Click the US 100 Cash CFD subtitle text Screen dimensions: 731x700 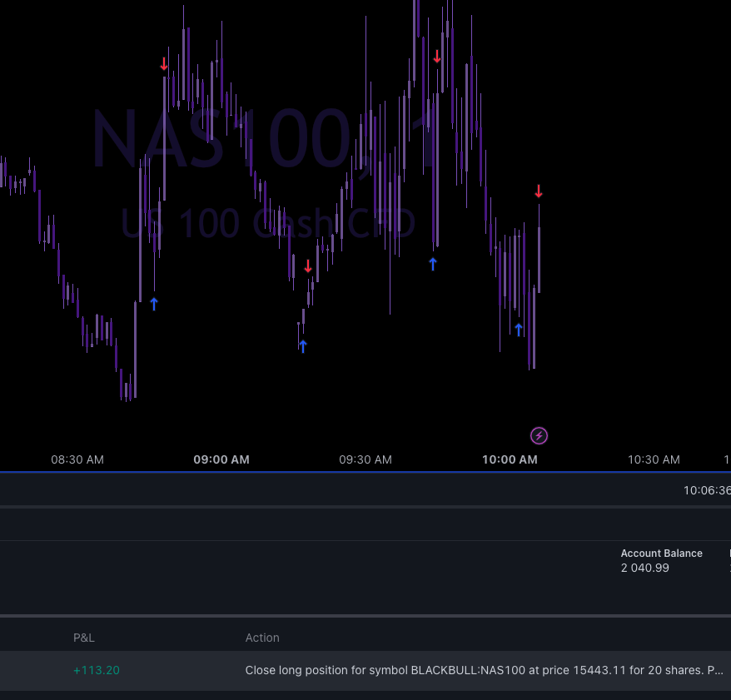coord(268,223)
